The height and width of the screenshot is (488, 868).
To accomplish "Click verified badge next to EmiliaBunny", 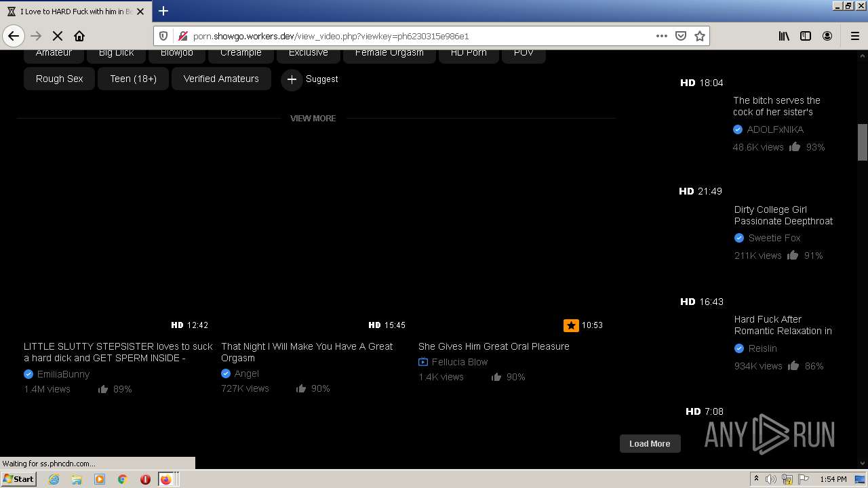I will coord(28,374).
